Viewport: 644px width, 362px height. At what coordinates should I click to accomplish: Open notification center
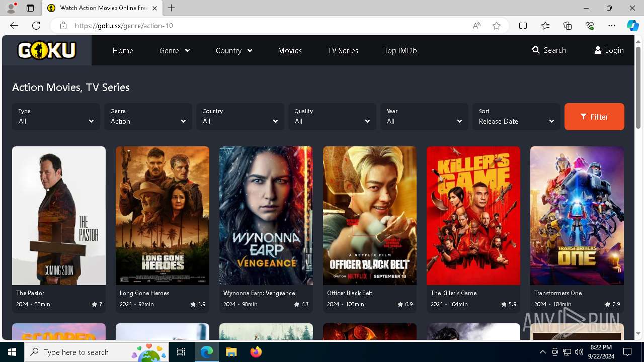coord(627,352)
